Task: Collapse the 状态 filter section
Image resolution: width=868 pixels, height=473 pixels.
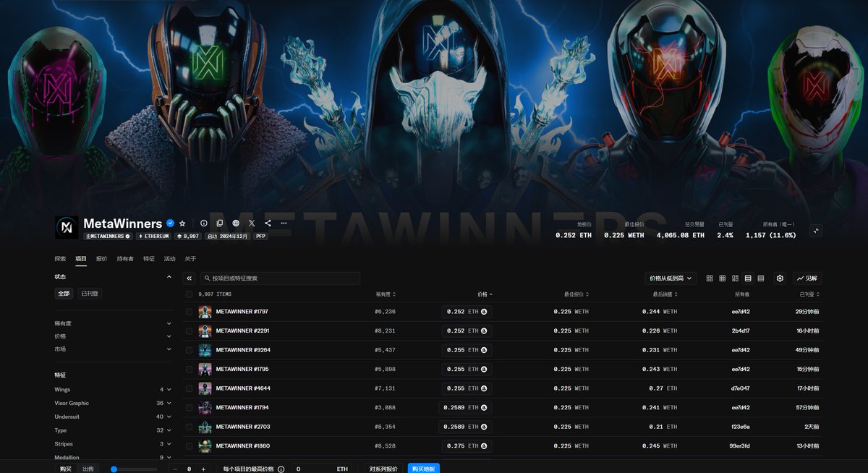Action: click(169, 276)
